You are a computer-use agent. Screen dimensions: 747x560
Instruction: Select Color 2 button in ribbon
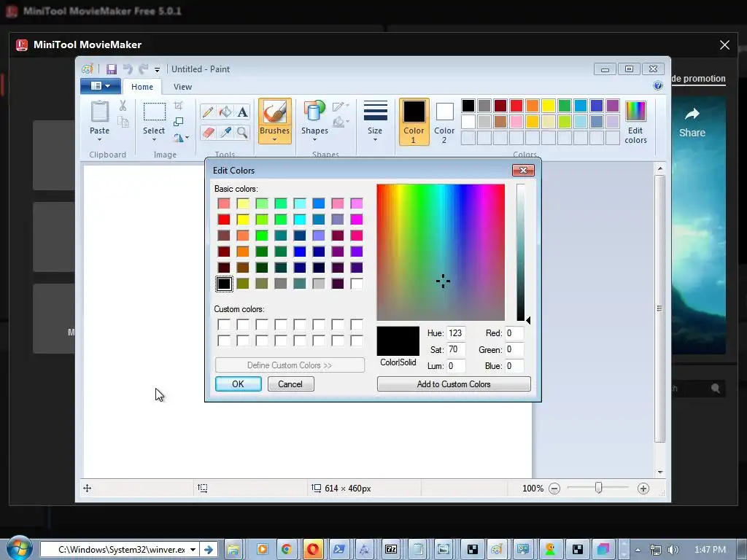(x=444, y=122)
